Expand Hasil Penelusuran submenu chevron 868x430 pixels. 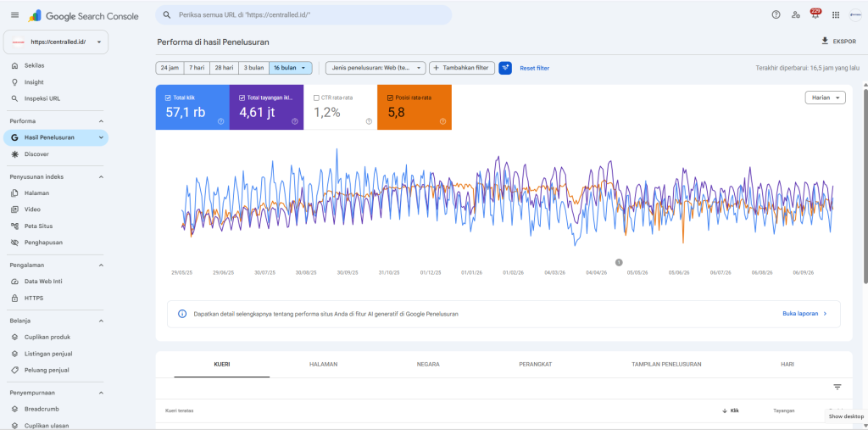101,137
